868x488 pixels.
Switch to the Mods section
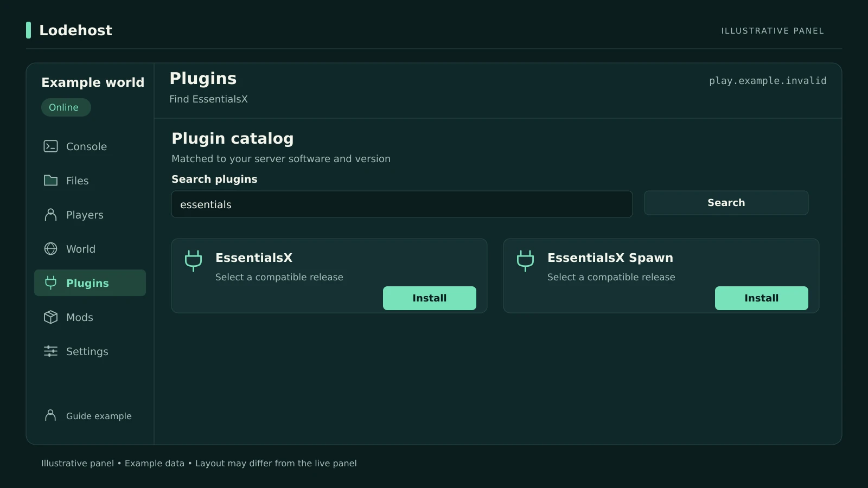[x=90, y=317]
